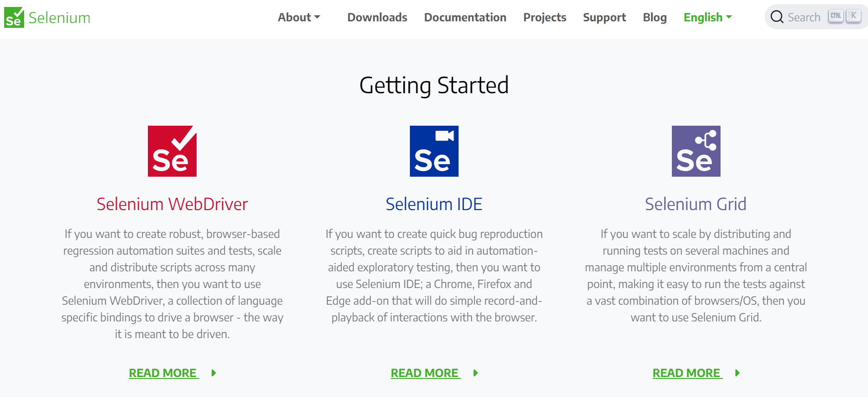Click READ MORE under Selenium WebDriver
Viewport: 868px width, 397px height.
(163, 373)
